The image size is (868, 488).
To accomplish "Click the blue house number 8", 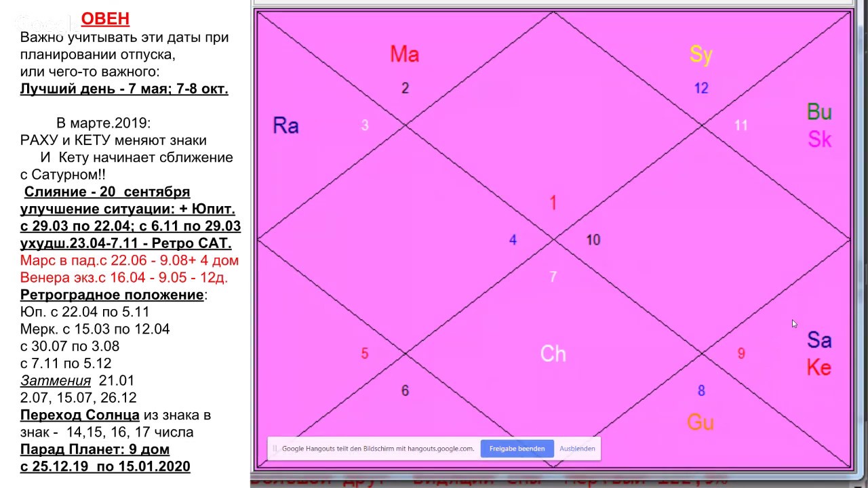I will 701,391.
